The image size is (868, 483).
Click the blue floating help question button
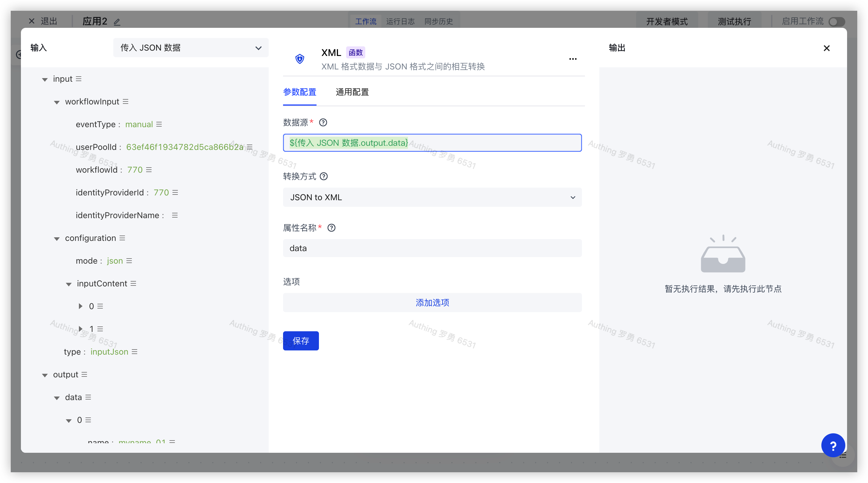click(833, 446)
